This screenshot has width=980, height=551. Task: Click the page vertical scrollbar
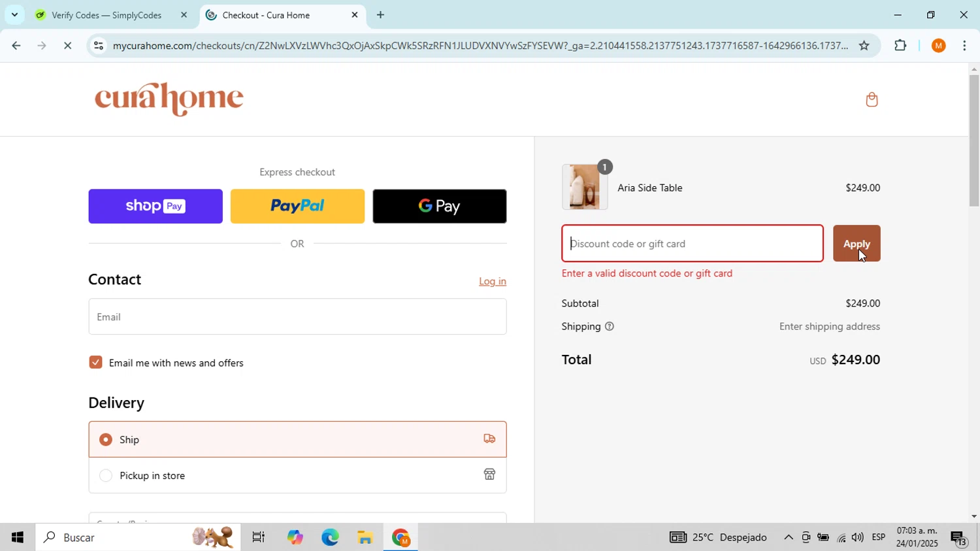point(974,141)
